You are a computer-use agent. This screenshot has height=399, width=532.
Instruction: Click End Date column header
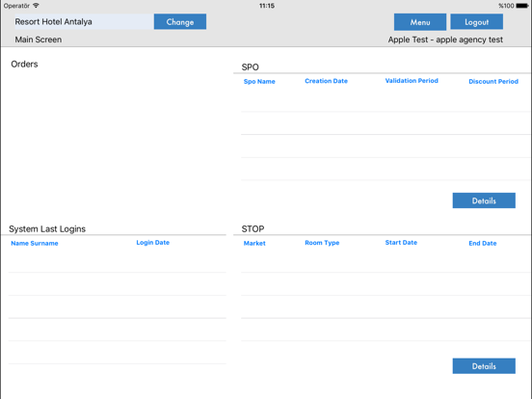[483, 243]
